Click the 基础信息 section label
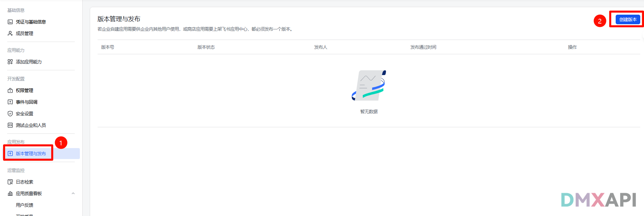 (16, 10)
